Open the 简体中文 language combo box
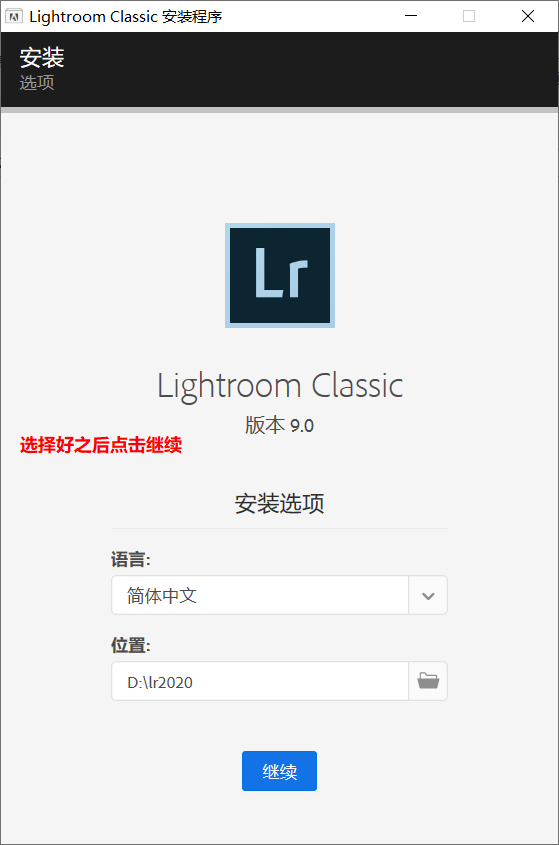Viewport: 559px width, 845px height. (x=279, y=595)
